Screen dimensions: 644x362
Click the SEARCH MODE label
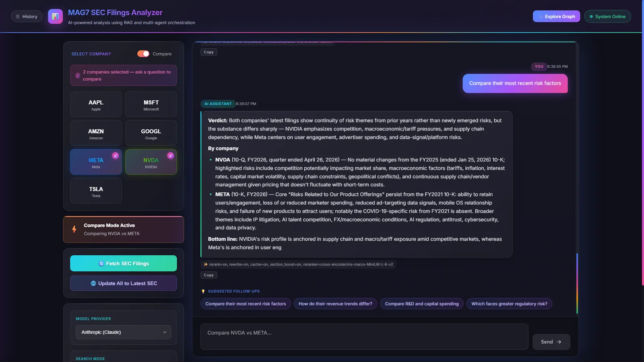90,359
